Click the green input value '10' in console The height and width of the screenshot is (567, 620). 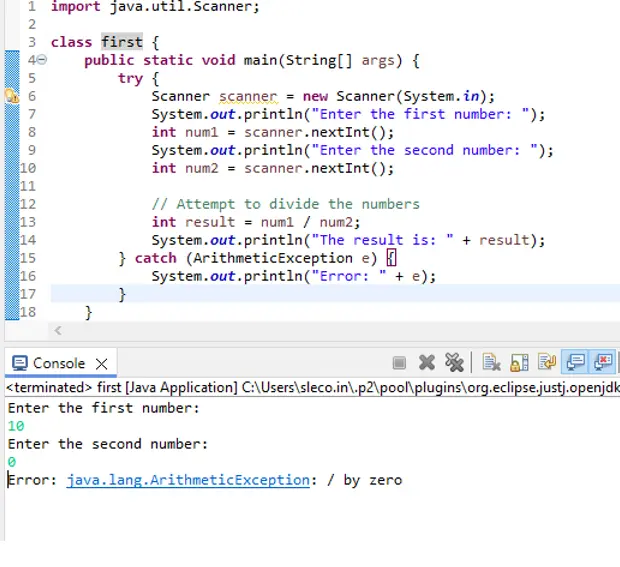(x=16, y=426)
